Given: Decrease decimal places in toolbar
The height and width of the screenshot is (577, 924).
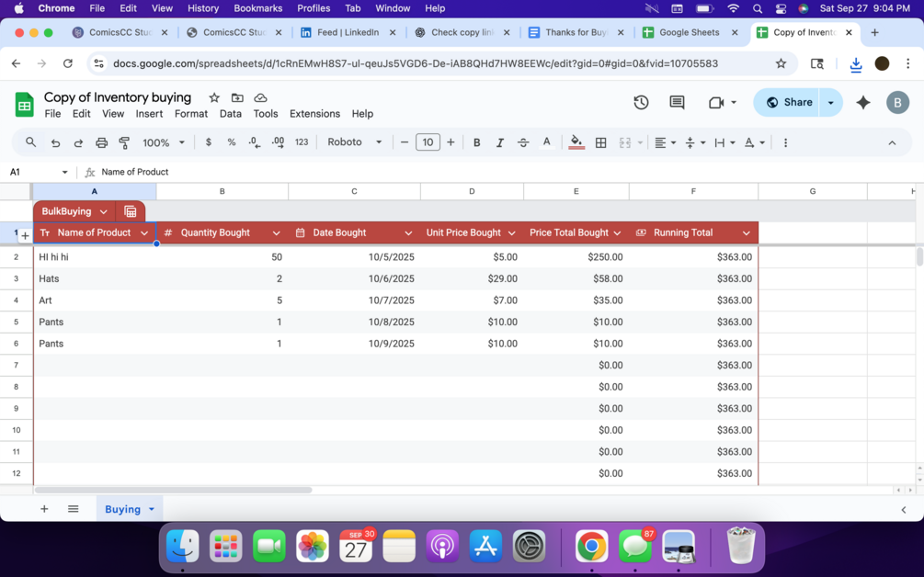Looking at the screenshot, I should (x=255, y=142).
